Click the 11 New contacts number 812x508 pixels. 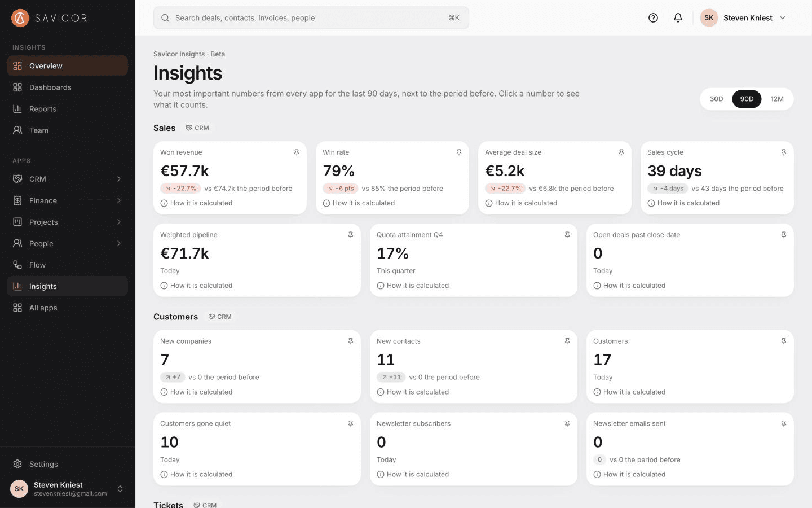tap(386, 360)
